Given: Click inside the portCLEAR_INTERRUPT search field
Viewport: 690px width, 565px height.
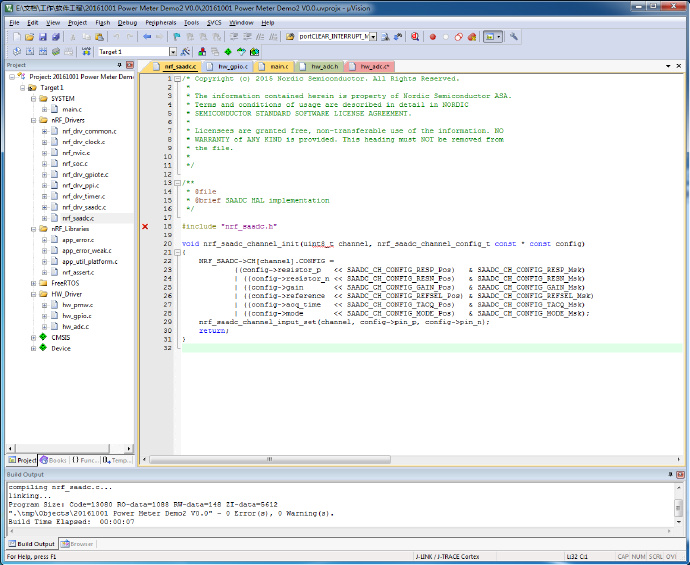Looking at the screenshot, I should tap(333, 37).
